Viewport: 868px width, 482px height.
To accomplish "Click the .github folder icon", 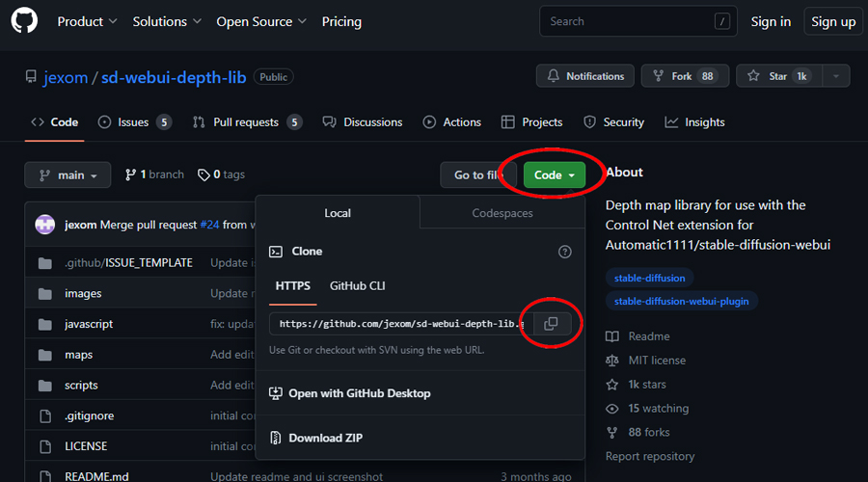I will click(x=44, y=263).
